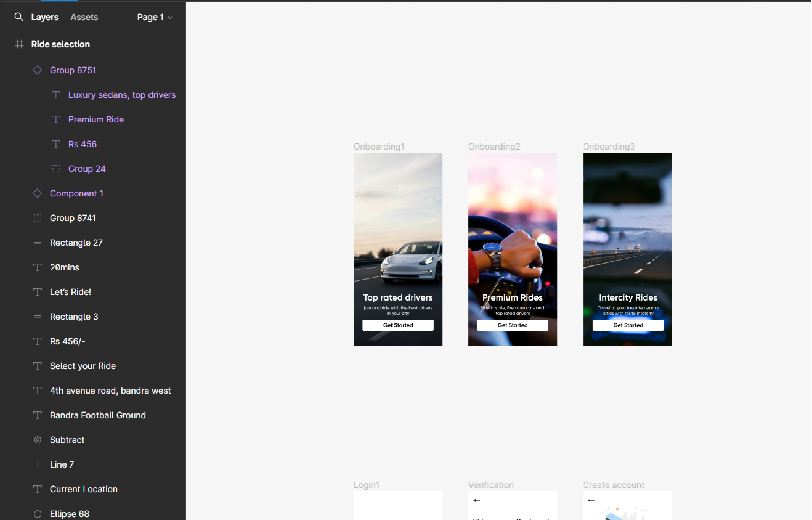Click the circle icon beside Ellipse 68
The height and width of the screenshot is (520, 812).
click(38, 514)
